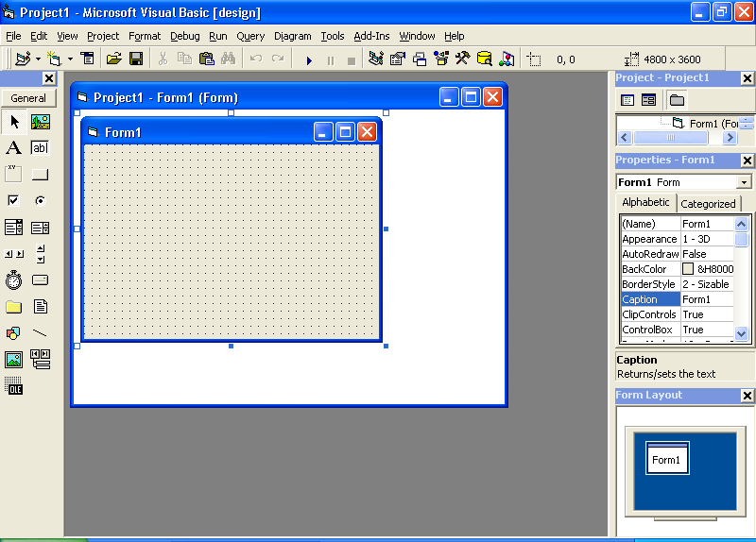Switch to the Alphabetic properties tab
This screenshot has width=756, height=542.
(645, 202)
